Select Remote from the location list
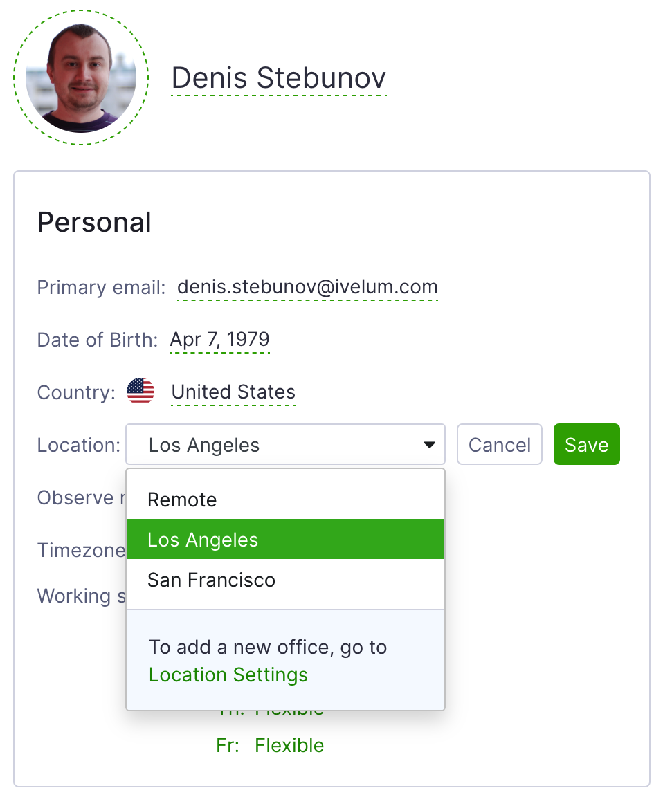Viewport: 672px width, 806px height. pyautogui.click(x=285, y=500)
